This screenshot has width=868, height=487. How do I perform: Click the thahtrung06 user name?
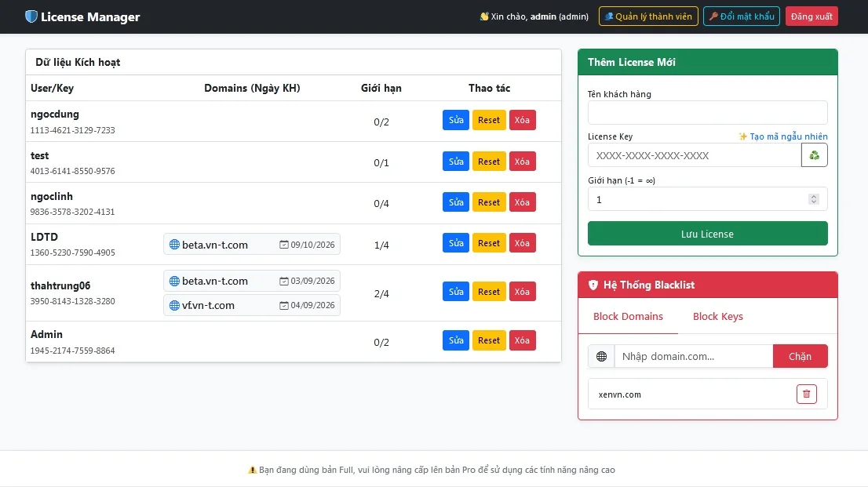coord(60,285)
